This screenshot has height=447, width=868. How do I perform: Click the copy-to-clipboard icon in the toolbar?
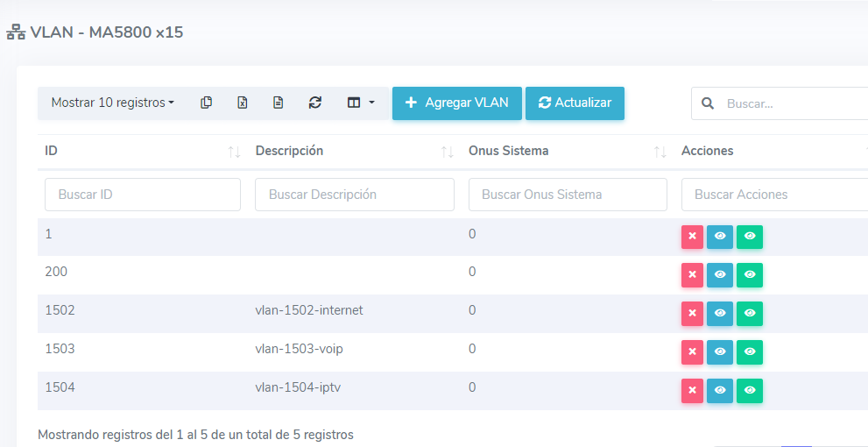(x=206, y=103)
